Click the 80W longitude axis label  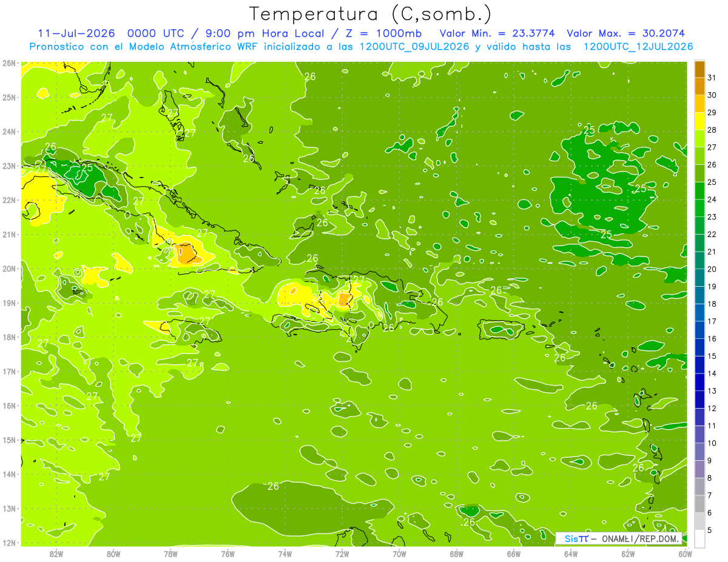tap(113, 554)
